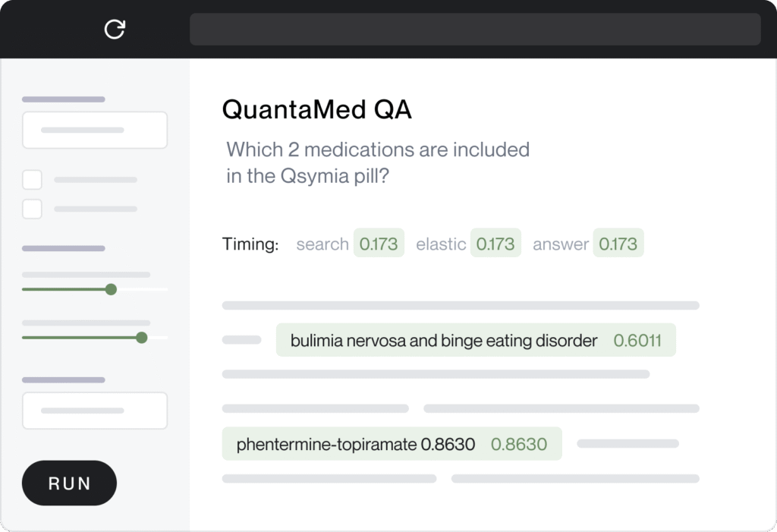Click the search timing value badge

pyautogui.click(x=379, y=244)
